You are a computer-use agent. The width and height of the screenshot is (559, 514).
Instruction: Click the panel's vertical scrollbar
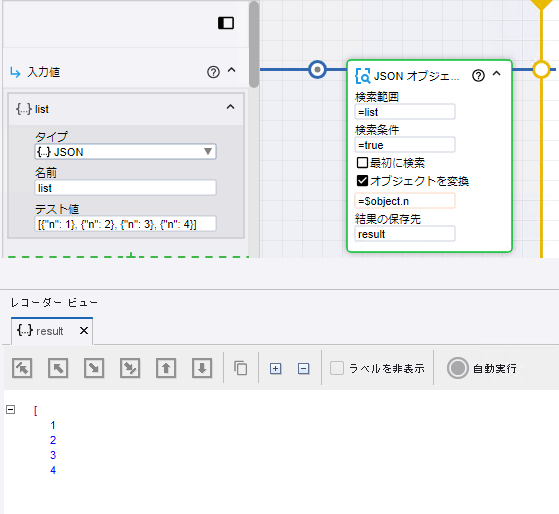pyautogui.click(x=254, y=44)
